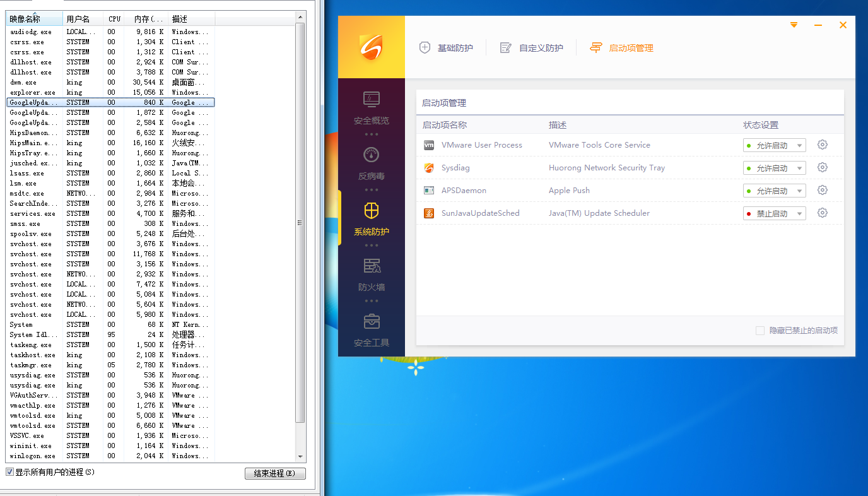Click the 基础防护 shield plus icon
868x496 pixels.
425,47
